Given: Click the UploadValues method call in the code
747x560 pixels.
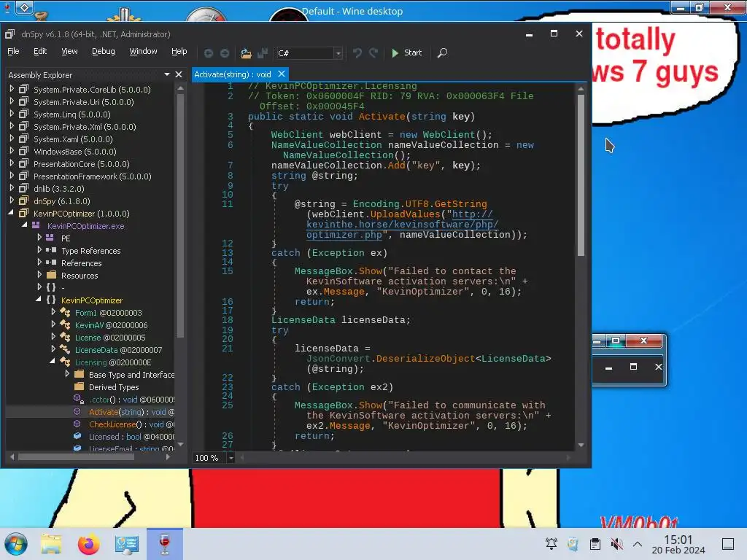Looking at the screenshot, I should click(x=405, y=214).
